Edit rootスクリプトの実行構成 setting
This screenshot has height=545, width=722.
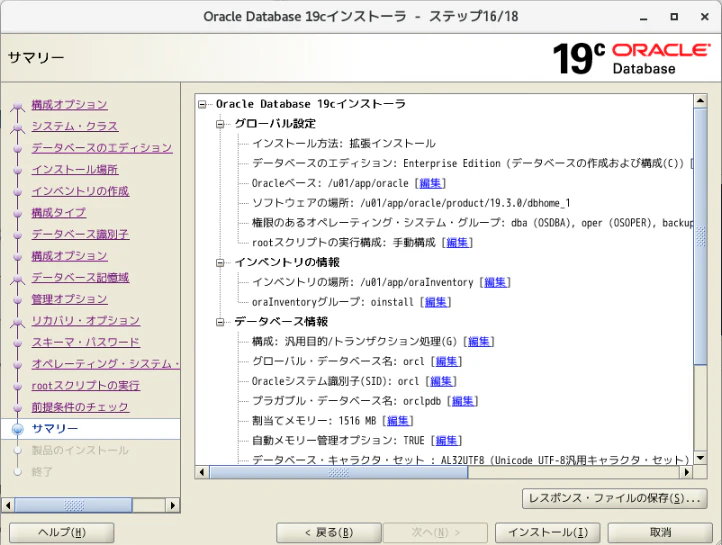pyautogui.click(x=457, y=243)
